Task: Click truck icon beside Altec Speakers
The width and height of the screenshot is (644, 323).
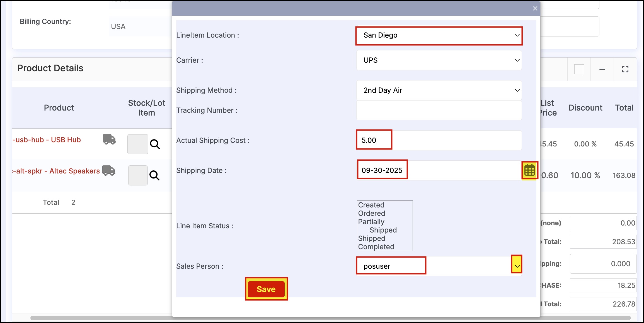Action: 109,170
